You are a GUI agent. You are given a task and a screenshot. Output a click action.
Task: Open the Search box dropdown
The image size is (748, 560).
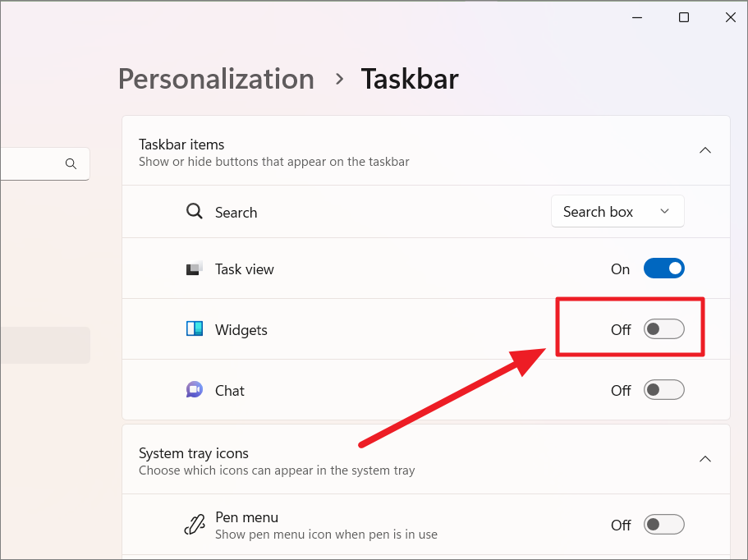617,211
